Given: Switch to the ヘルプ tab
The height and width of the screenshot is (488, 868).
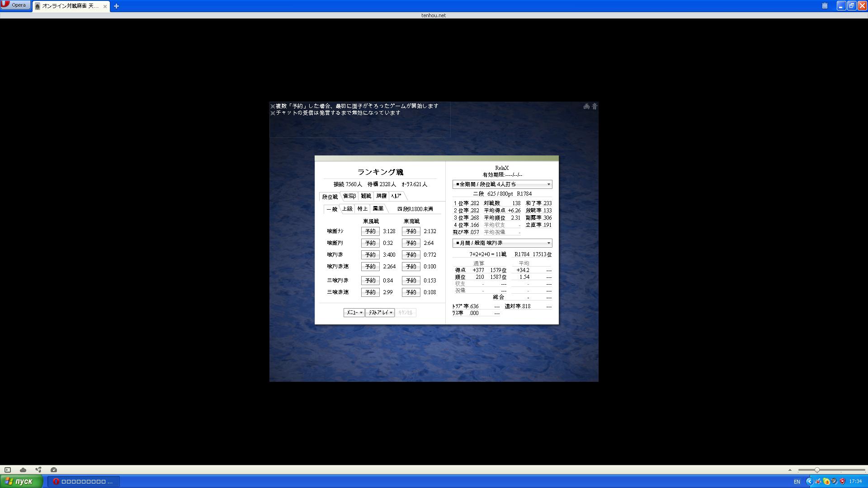Looking at the screenshot, I should [396, 196].
